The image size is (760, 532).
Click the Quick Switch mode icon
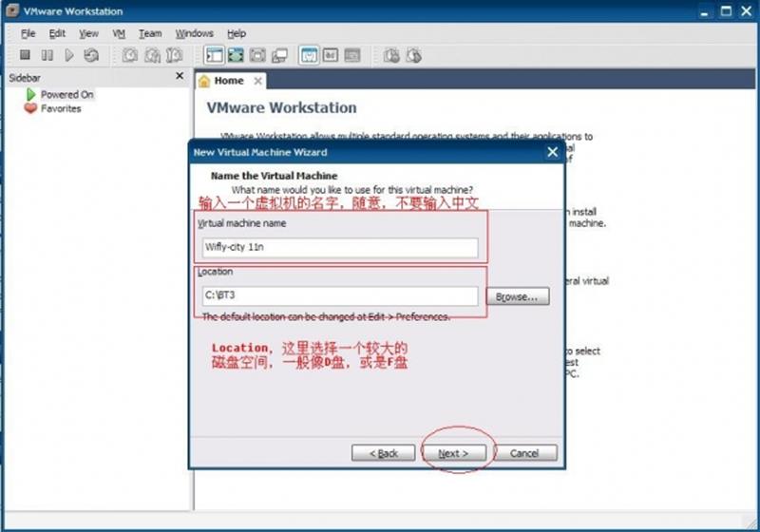coord(257,55)
